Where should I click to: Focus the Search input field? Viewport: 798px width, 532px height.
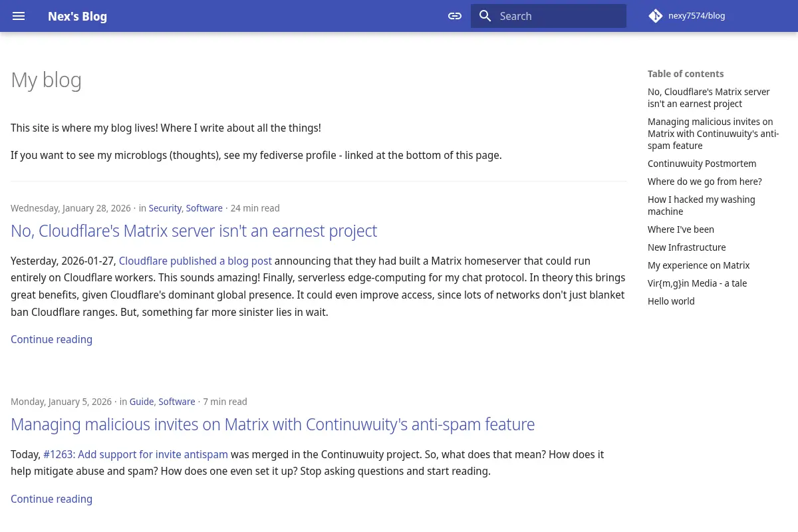[549, 16]
